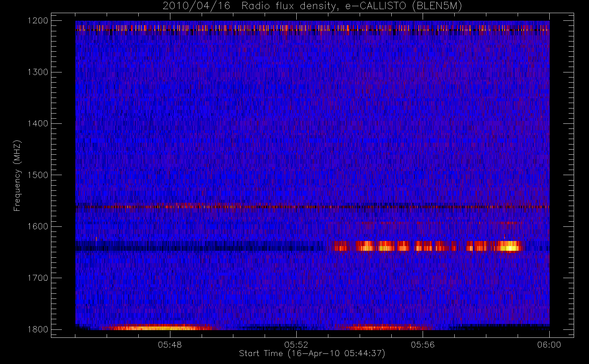Click the 1400 frequency tick label
Screen dimensions: 589x364
(38, 123)
